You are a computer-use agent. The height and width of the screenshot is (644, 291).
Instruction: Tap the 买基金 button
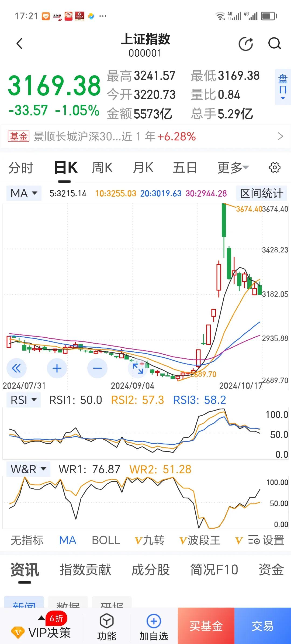[206, 626]
